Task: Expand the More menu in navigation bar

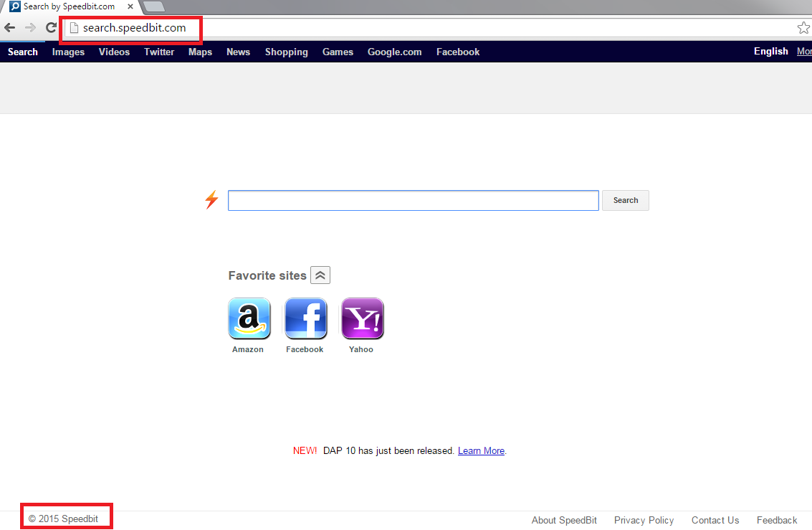Action: (804, 52)
